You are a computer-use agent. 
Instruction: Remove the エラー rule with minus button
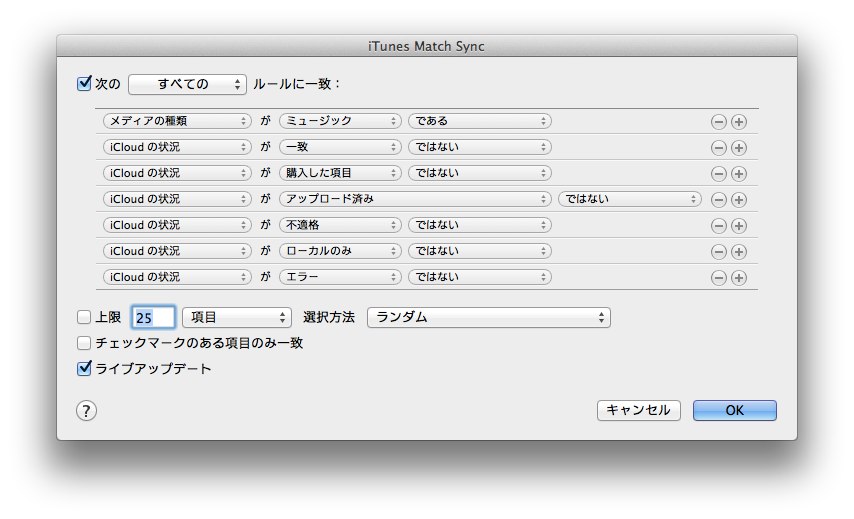719,278
